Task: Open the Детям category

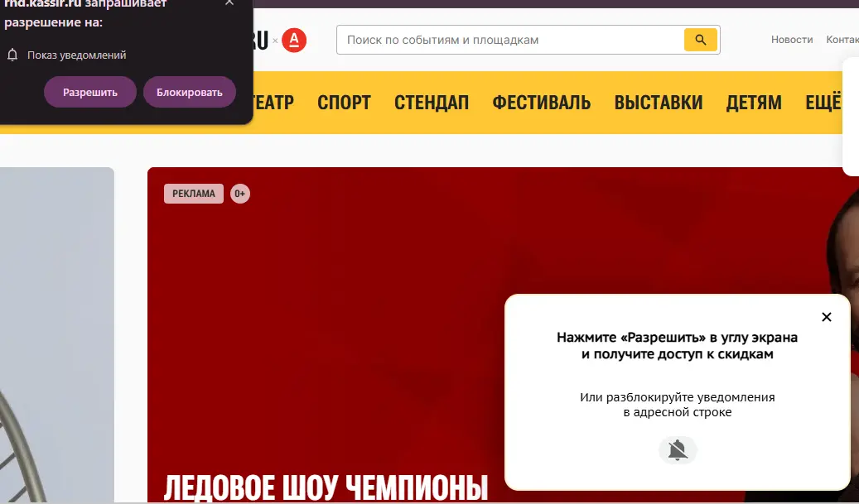Action: point(754,103)
